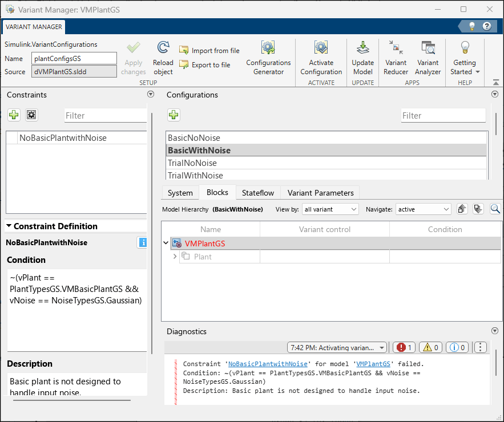Click the constraint Description text box
The image size is (504, 422).
(77, 384)
